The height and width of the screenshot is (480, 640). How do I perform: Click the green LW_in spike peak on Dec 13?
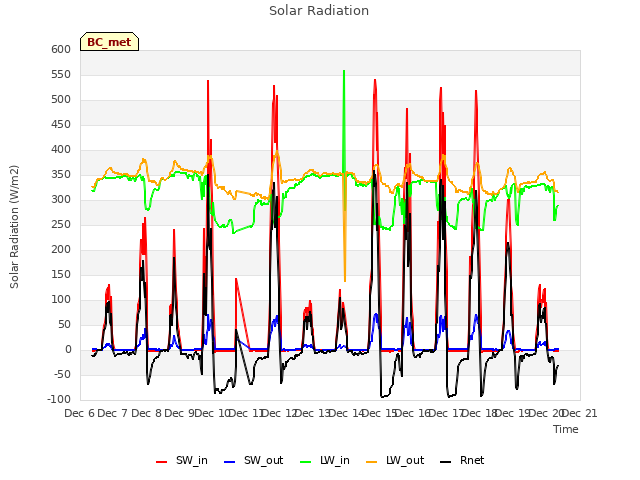point(344,71)
